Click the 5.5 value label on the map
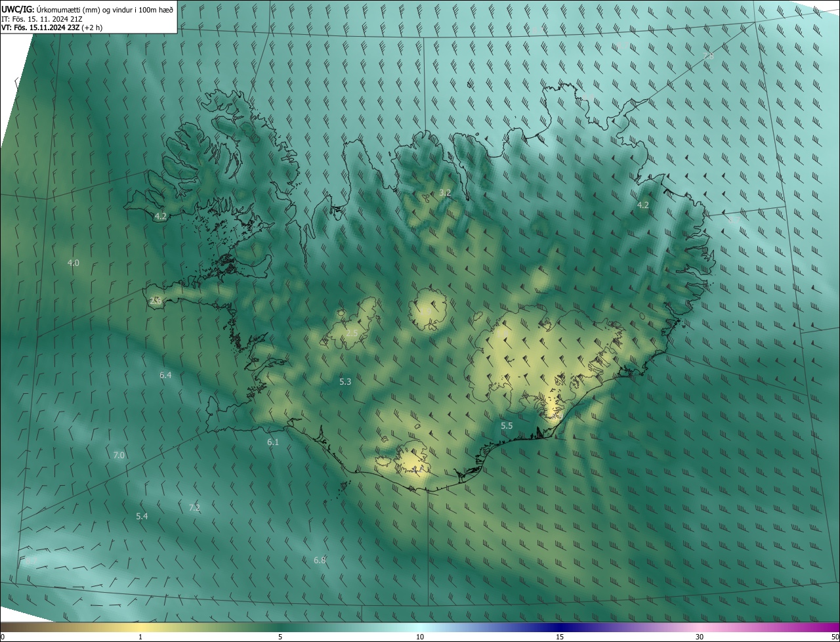This screenshot has height=642, width=840. 507,426
